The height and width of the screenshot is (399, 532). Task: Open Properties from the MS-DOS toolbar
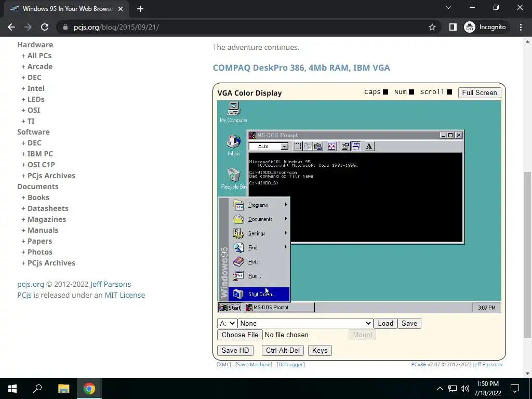[x=345, y=146]
